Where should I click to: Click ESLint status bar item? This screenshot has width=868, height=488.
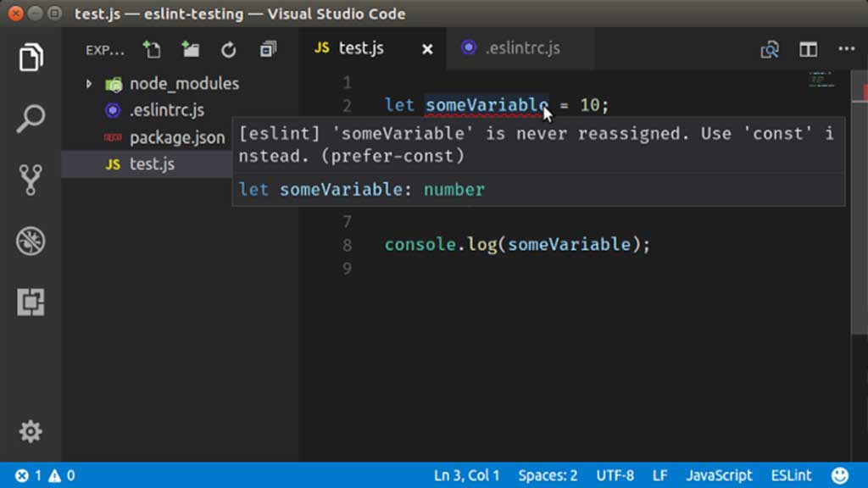point(791,475)
